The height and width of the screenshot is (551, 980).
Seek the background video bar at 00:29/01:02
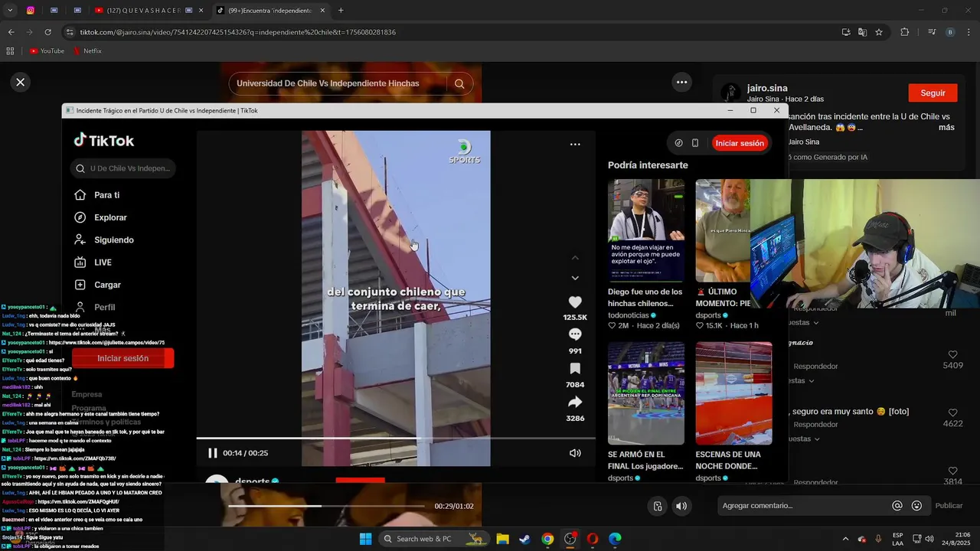click(x=326, y=506)
